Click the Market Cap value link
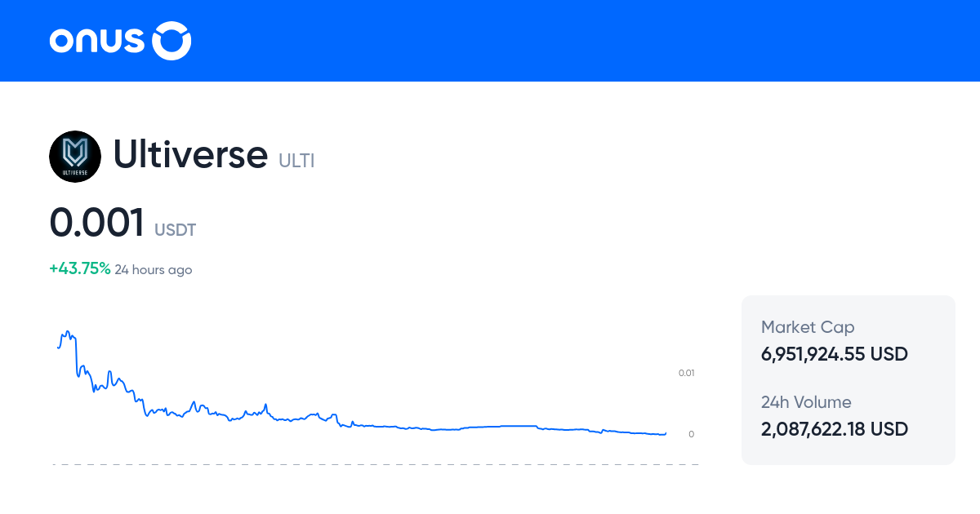 point(834,354)
